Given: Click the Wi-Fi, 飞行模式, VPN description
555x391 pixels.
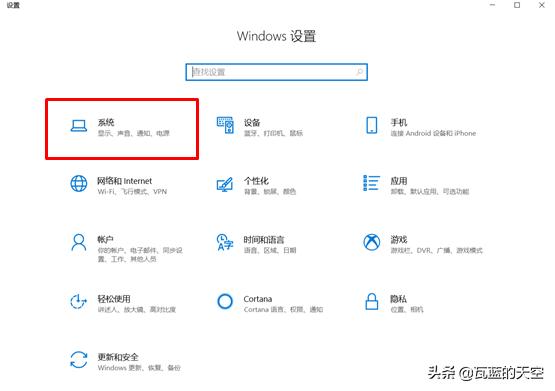Looking at the screenshot, I should (132, 191).
